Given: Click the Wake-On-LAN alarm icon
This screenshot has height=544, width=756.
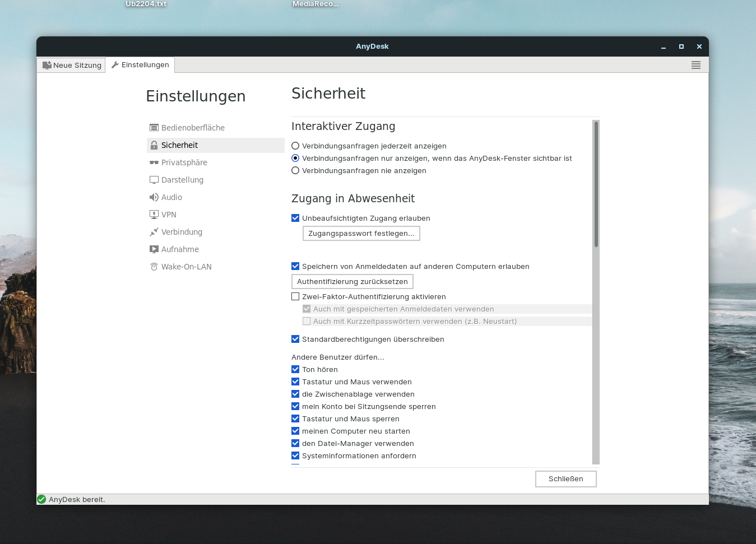Looking at the screenshot, I should click(x=154, y=267).
